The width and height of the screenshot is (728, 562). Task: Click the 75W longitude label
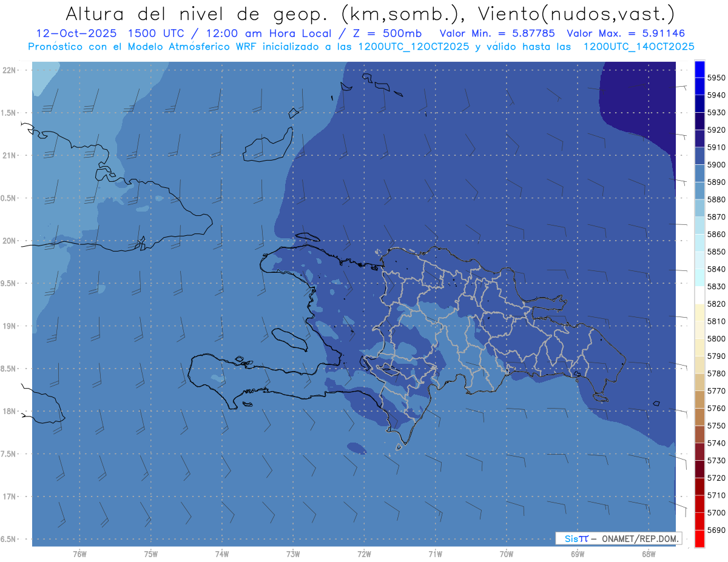[x=150, y=554]
